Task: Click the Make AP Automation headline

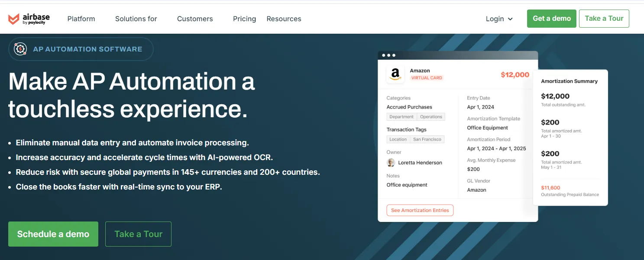Action: coord(132,96)
